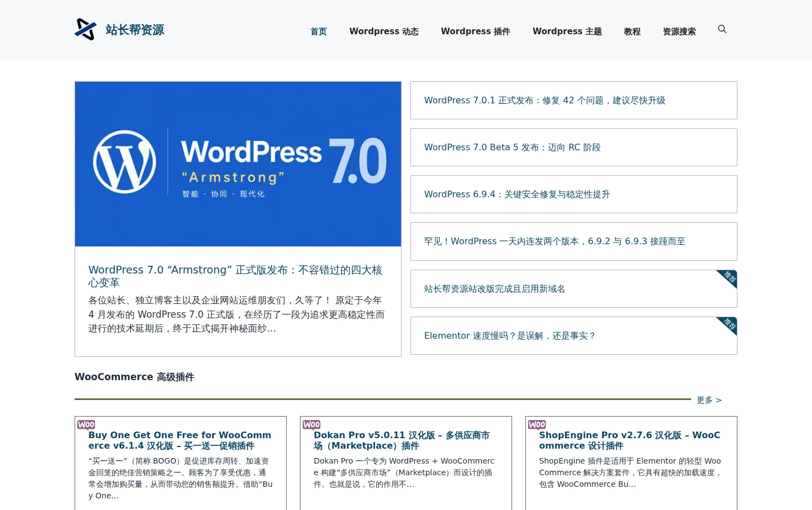Click the Woo badge on ShopEngine Pro card
Viewport: 812px width, 510px height.
pyautogui.click(x=537, y=424)
